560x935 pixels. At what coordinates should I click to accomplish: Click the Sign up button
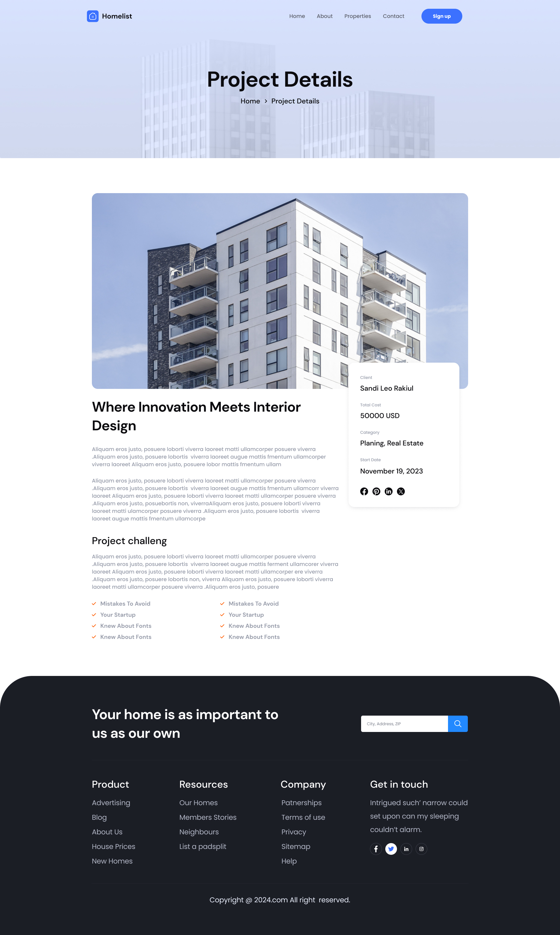point(441,16)
